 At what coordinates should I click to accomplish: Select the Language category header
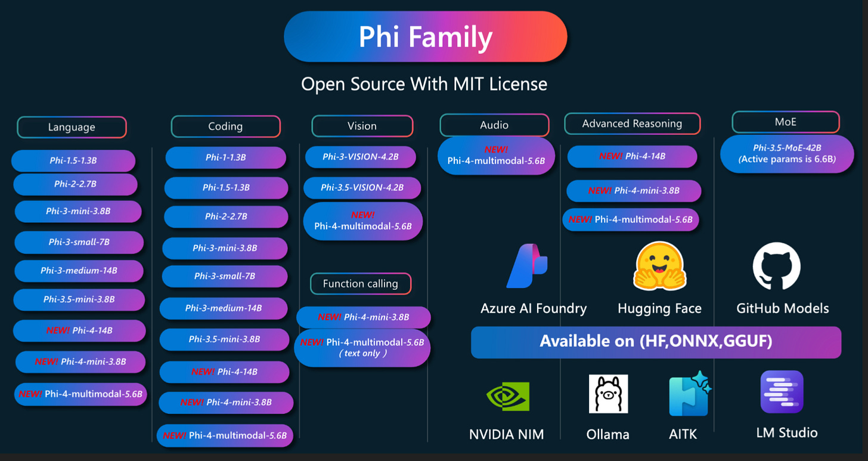click(x=72, y=127)
